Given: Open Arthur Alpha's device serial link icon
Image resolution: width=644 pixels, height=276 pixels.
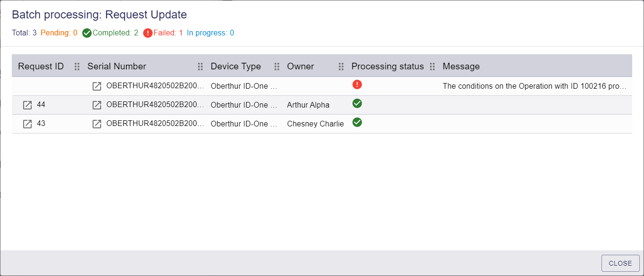Looking at the screenshot, I should coord(97,105).
